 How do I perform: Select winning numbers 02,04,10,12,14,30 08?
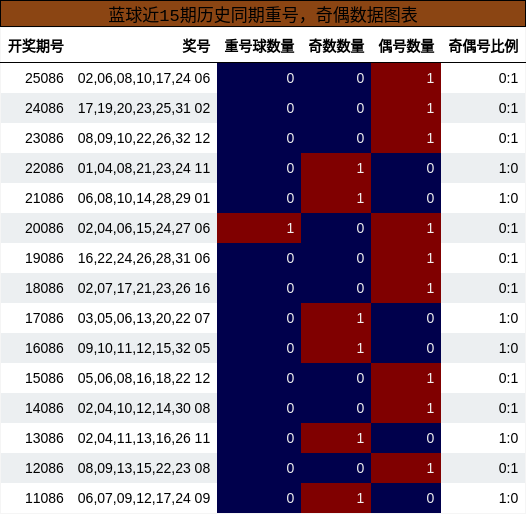pos(144,408)
